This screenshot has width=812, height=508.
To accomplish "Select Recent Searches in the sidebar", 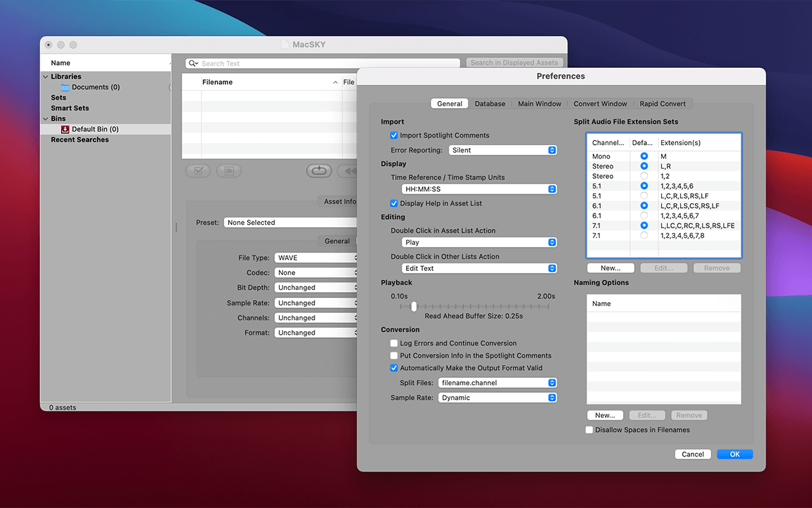I will tap(80, 140).
